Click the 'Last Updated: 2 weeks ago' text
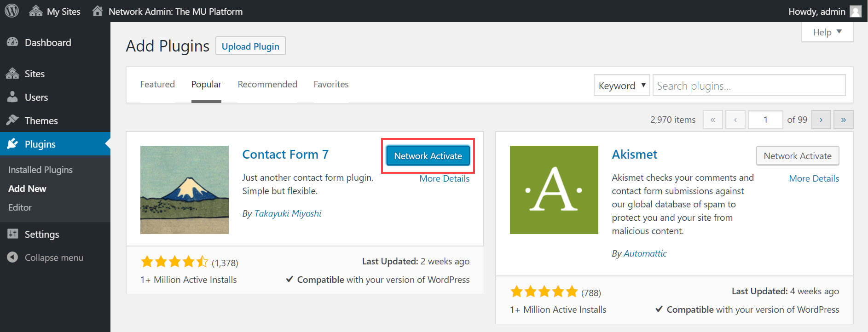 point(416,261)
